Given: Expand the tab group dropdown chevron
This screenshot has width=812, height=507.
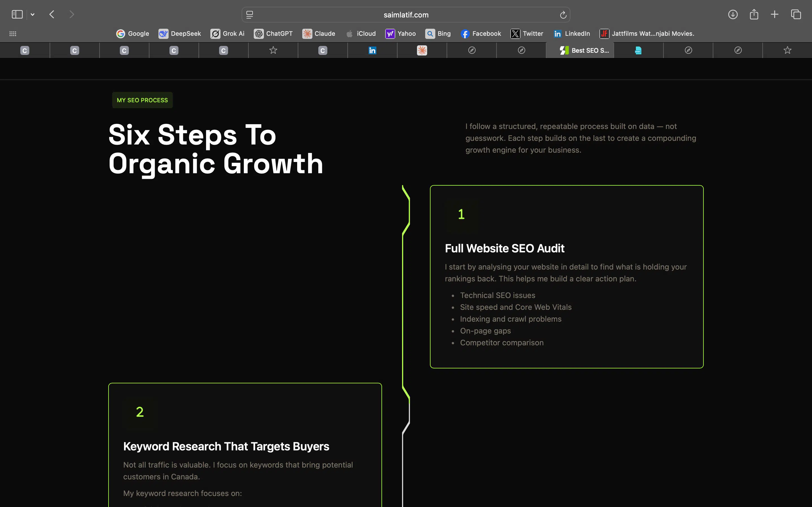Looking at the screenshot, I should 32,14.
